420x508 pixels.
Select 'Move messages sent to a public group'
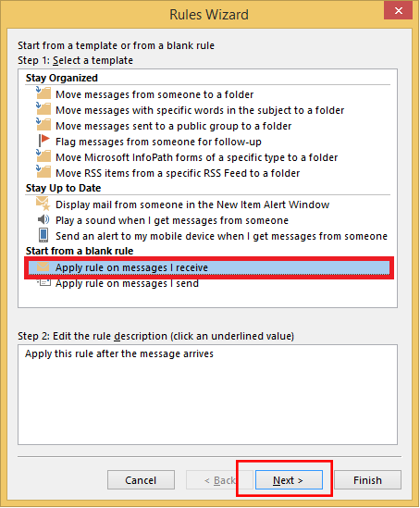(x=174, y=126)
